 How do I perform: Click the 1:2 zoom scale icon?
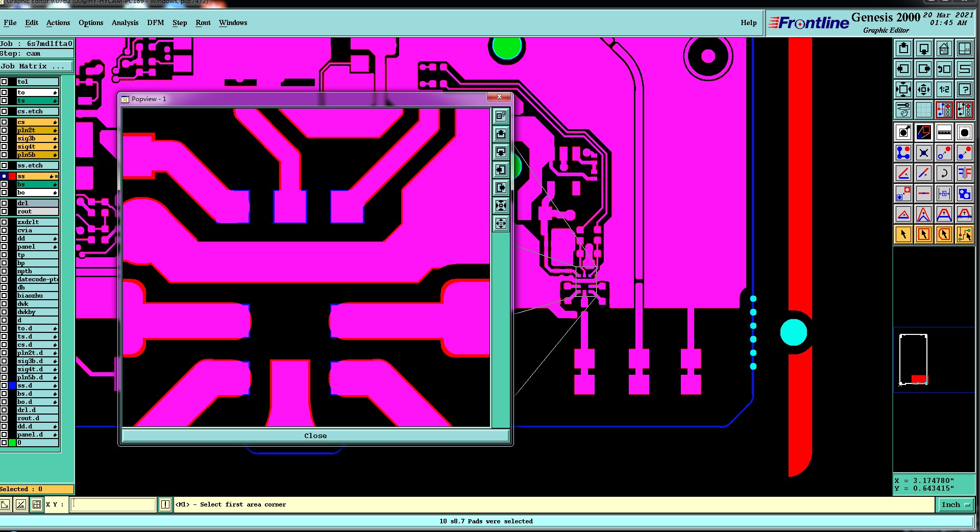(944, 90)
